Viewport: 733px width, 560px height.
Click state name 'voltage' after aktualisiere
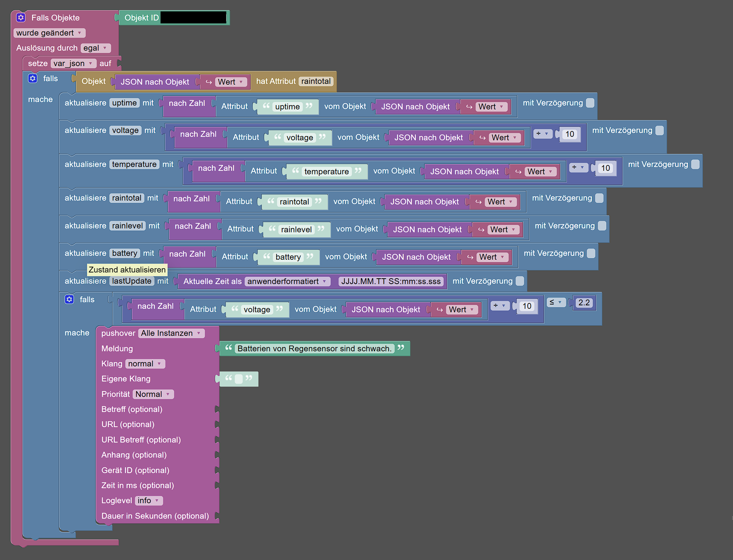(125, 130)
